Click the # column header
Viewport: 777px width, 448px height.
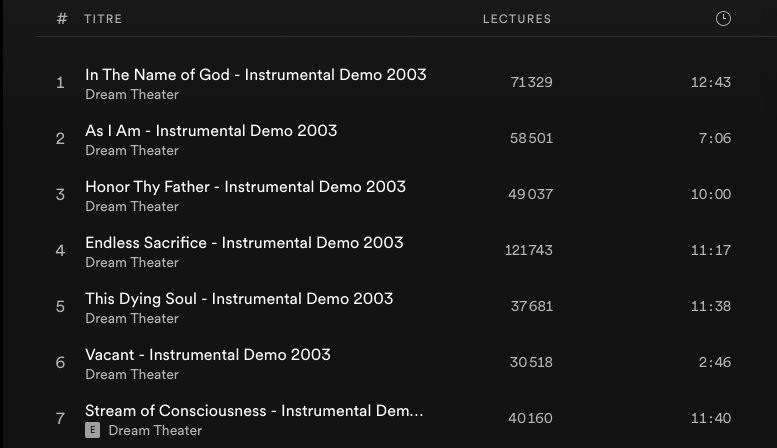tap(62, 19)
